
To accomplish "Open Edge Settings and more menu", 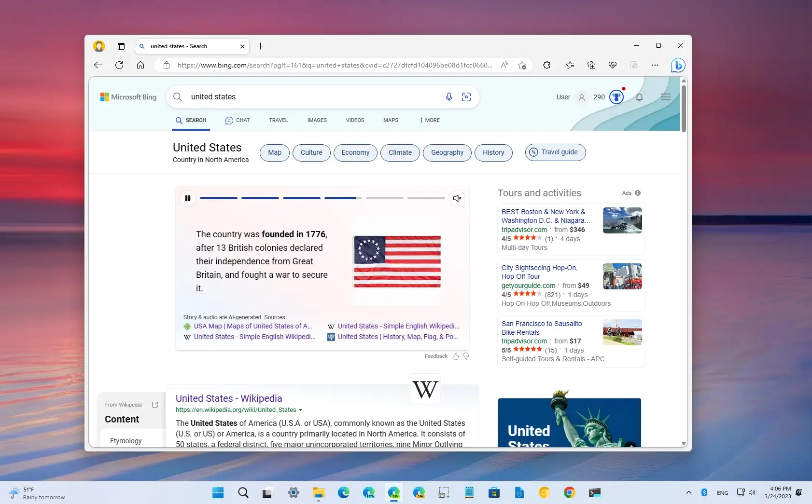I will coord(655,65).
